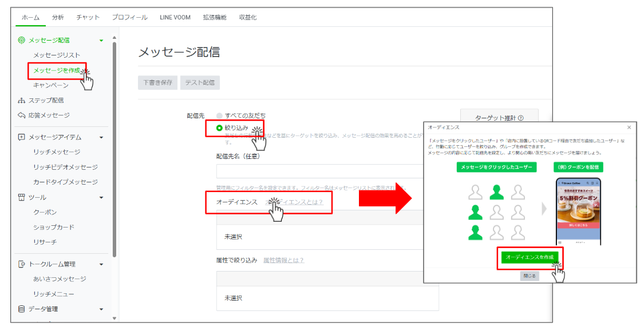
Task: Click the トークルーム管理 icon
Action: [21, 264]
